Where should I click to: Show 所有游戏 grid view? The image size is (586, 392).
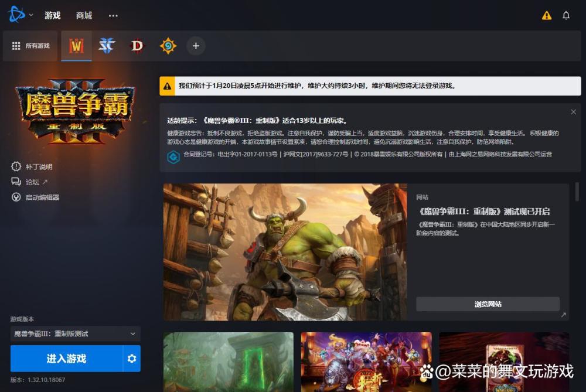[30, 46]
